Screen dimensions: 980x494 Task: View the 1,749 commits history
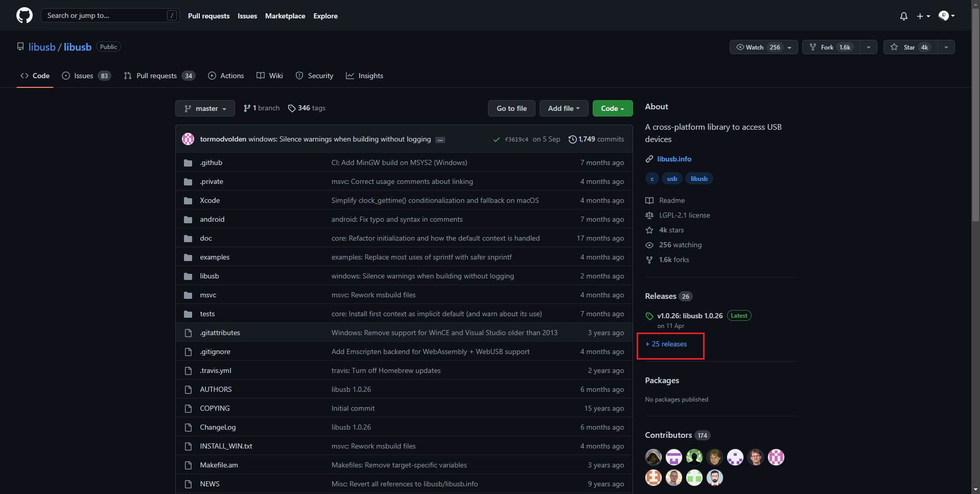pos(596,139)
